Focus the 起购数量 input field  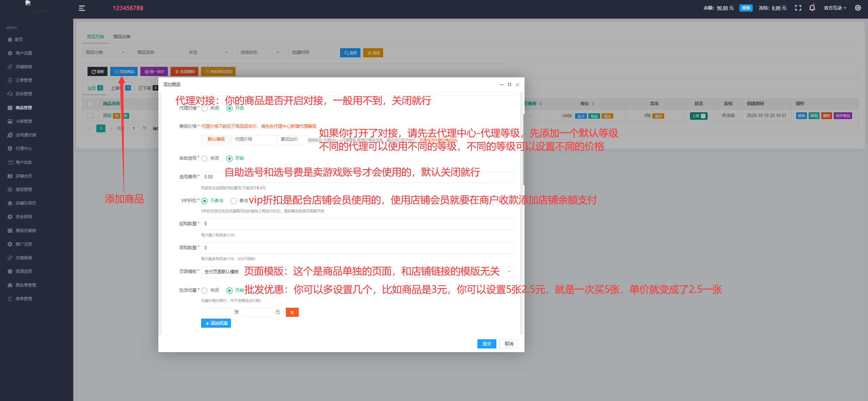point(357,224)
